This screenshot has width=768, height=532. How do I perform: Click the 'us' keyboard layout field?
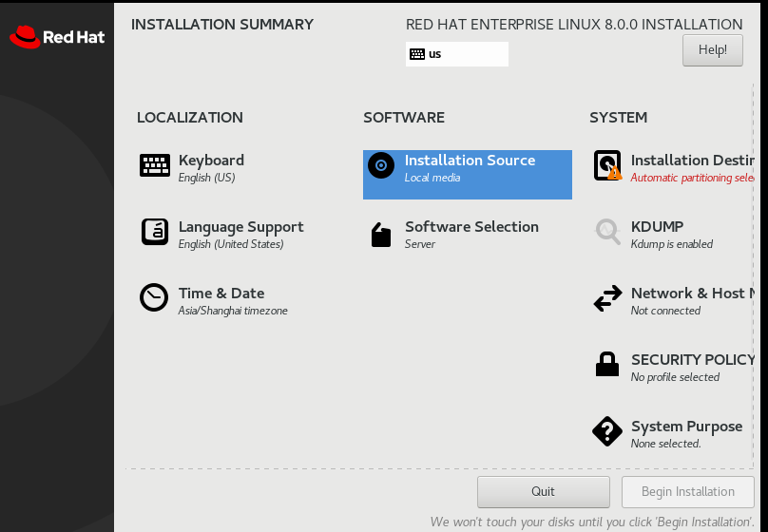[457, 54]
